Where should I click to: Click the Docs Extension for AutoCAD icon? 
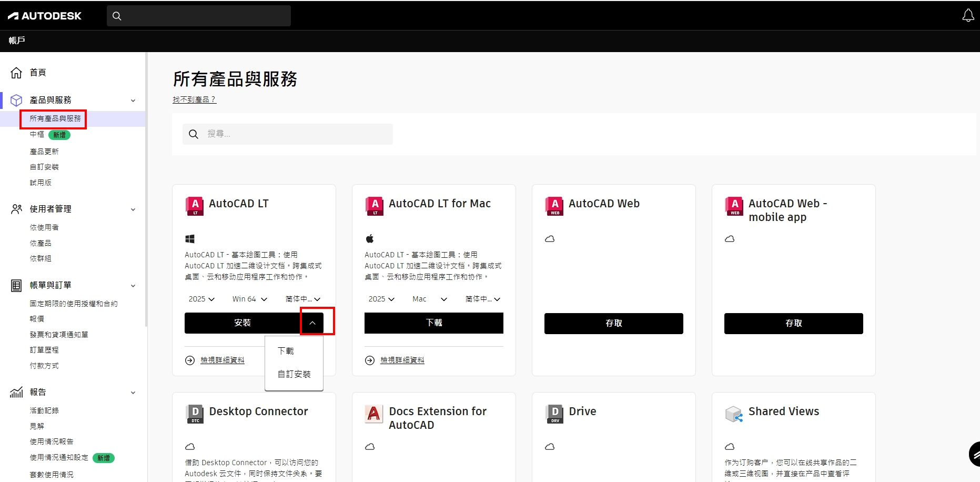click(373, 414)
